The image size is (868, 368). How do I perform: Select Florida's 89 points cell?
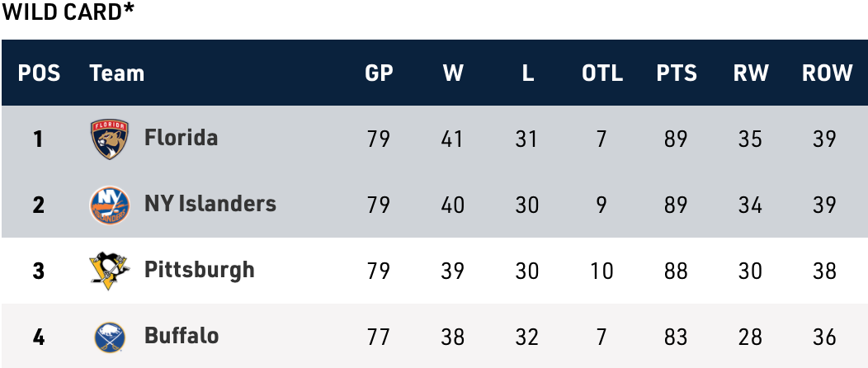pos(676,139)
